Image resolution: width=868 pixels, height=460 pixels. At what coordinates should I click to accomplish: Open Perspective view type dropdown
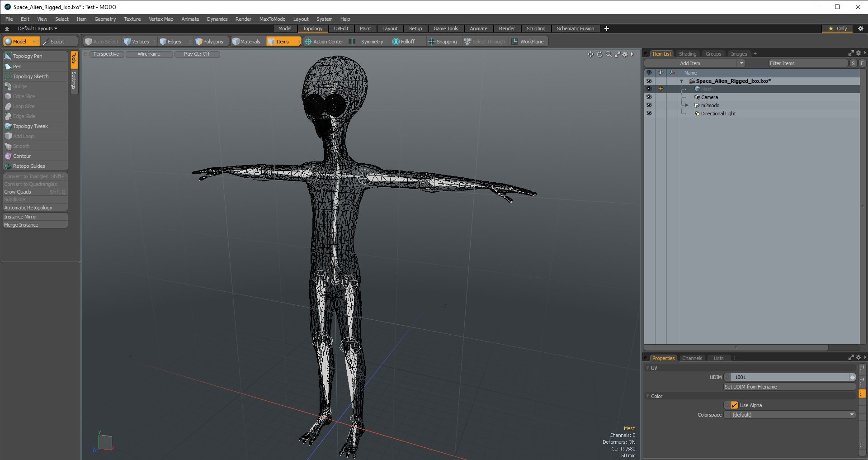pyautogui.click(x=106, y=54)
